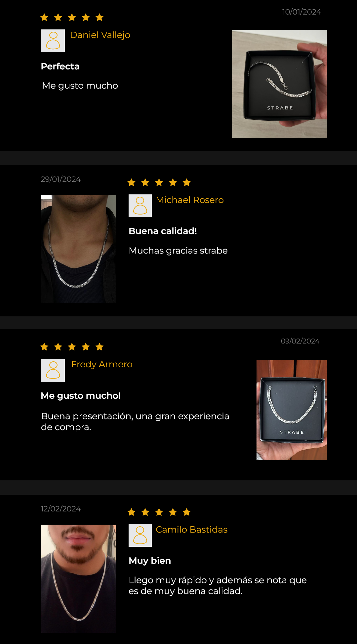357x644 pixels.
Task: Click Fredy Armero's avatar icon
Action: click(53, 370)
